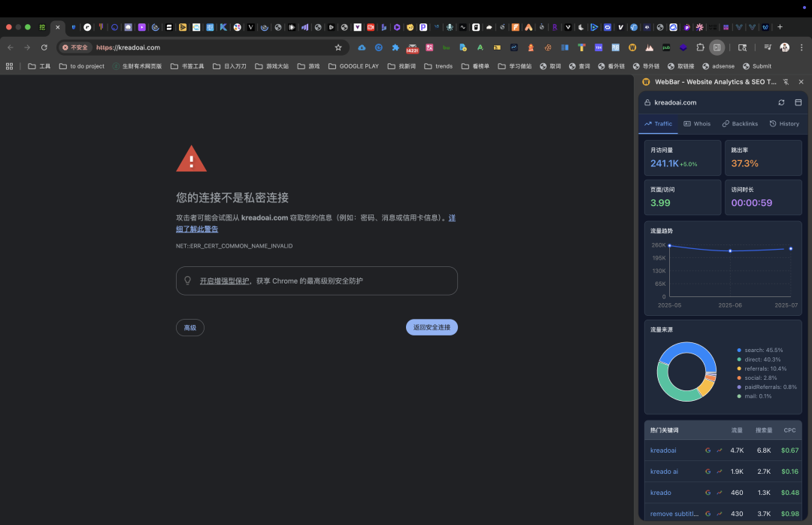Click the kreado ai keyword row
The height and width of the screenshot is (525, 812).
coord(723,472)
